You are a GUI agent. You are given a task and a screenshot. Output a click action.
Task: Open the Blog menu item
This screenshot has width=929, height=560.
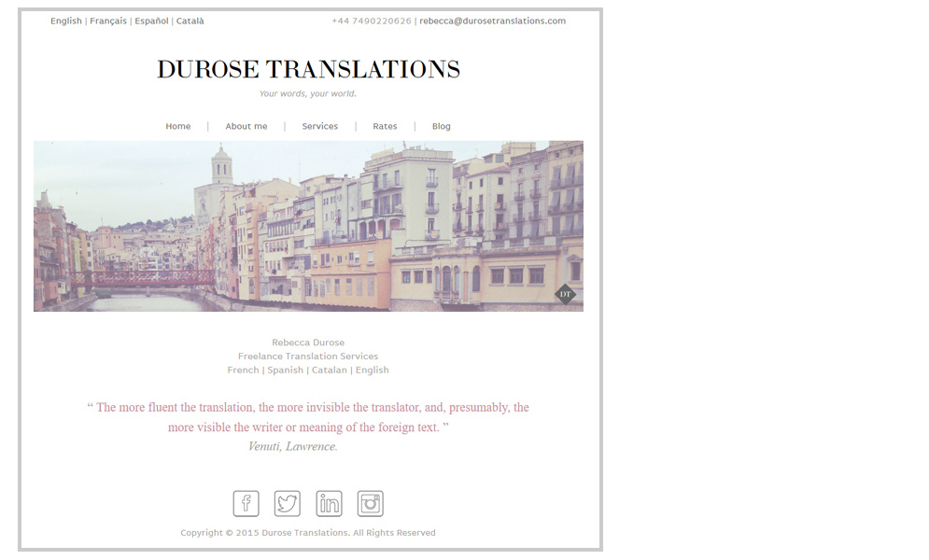[x=442, y=126]
